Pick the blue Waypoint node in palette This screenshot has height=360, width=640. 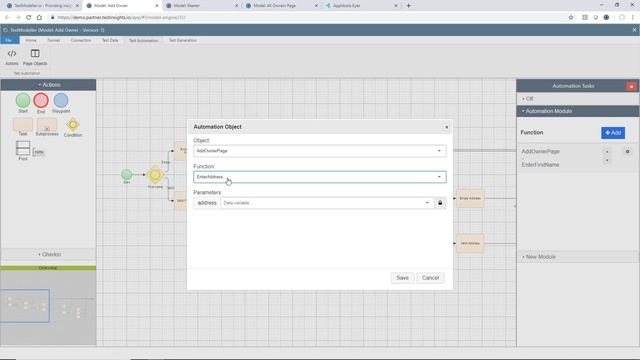pos(61,100)
